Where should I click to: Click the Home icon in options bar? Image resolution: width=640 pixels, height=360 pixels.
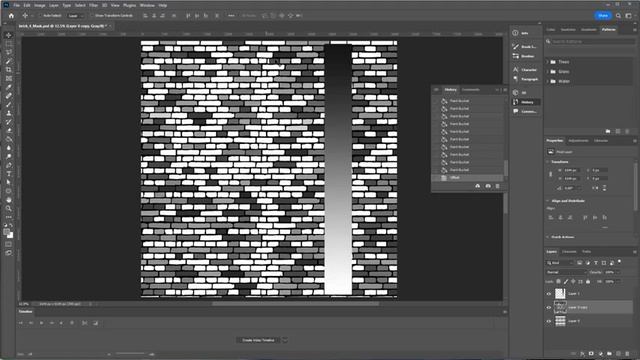11,16
